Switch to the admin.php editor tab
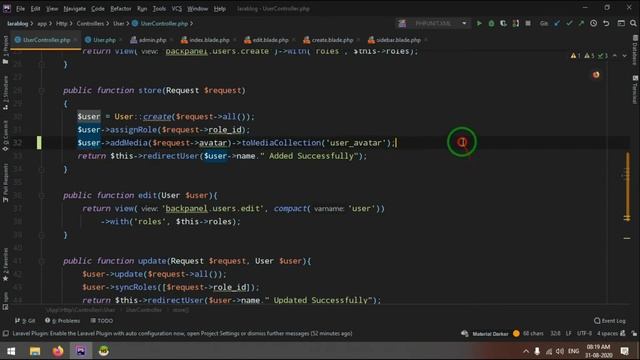The height and width of the screenshot is (360, 640). tap(151, 40)
